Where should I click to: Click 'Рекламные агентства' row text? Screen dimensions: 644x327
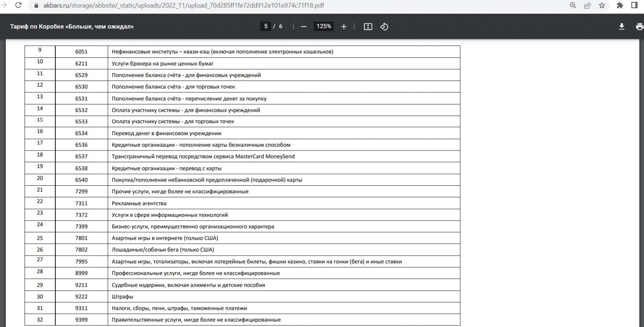point(139,203)
